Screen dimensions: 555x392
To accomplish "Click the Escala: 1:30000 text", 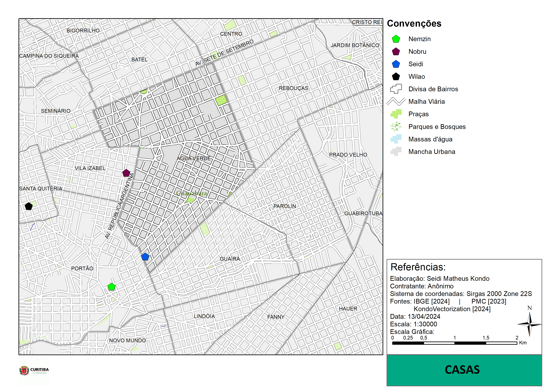I will [x=413, y=324].
